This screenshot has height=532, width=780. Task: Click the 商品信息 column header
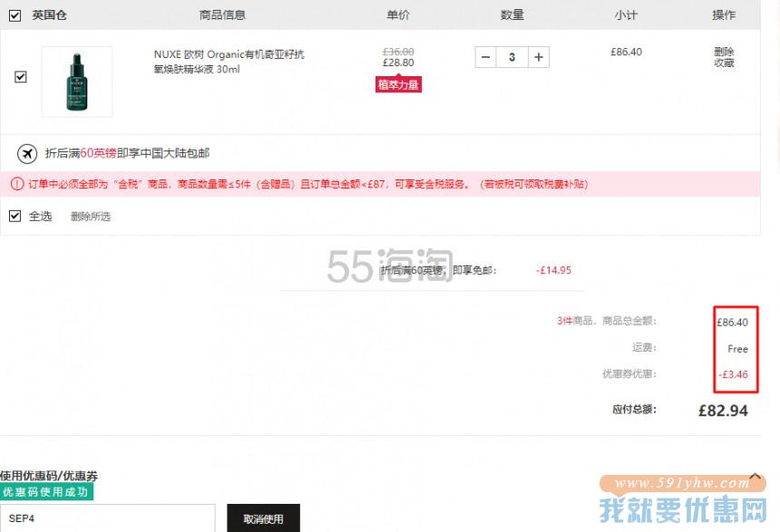coord(222,15)
